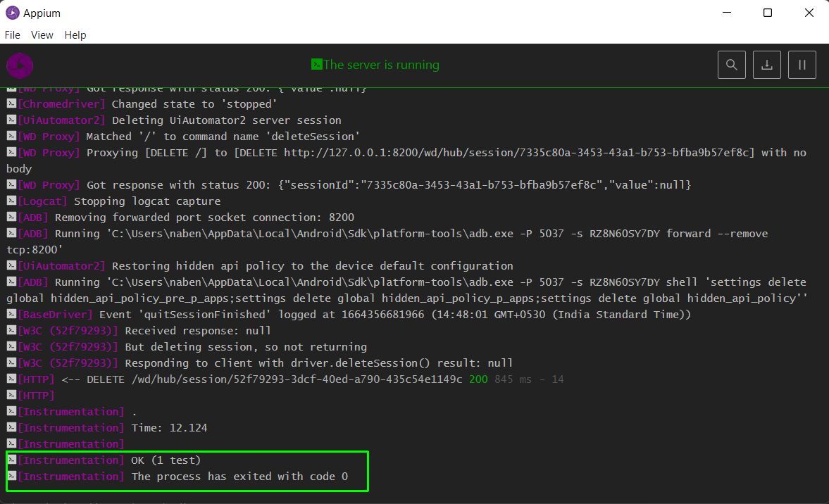Open the Help menu

pos(75,35)
